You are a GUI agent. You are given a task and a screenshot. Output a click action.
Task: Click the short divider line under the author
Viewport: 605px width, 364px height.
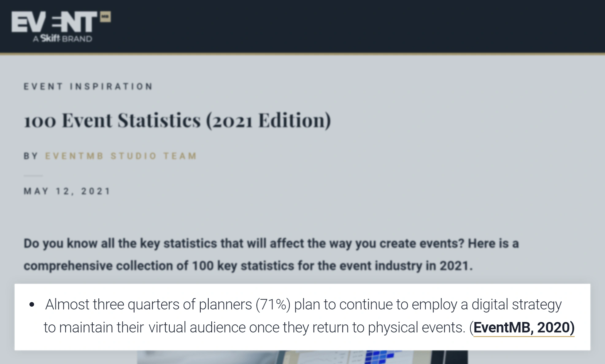pyautogui.click(x=33, y=176)
